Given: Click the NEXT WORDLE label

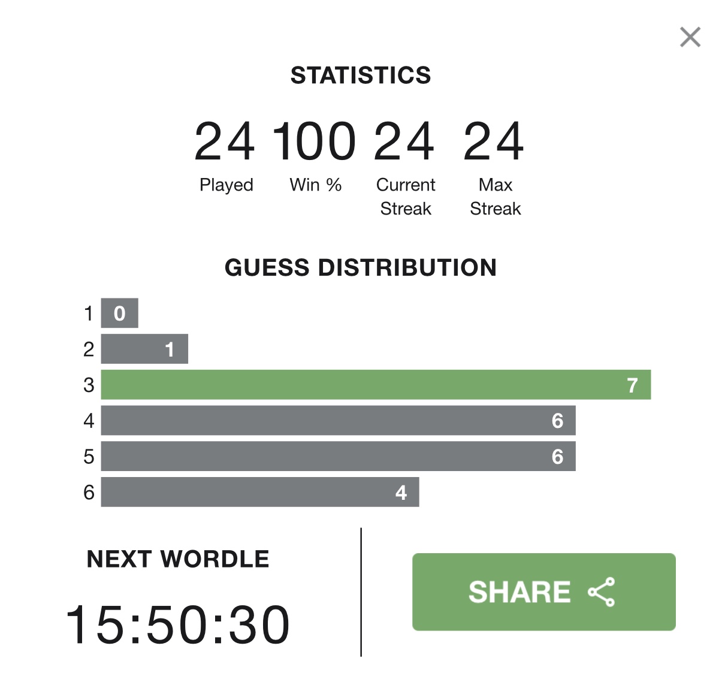Looking at the screenshot, I should [178, 559].
